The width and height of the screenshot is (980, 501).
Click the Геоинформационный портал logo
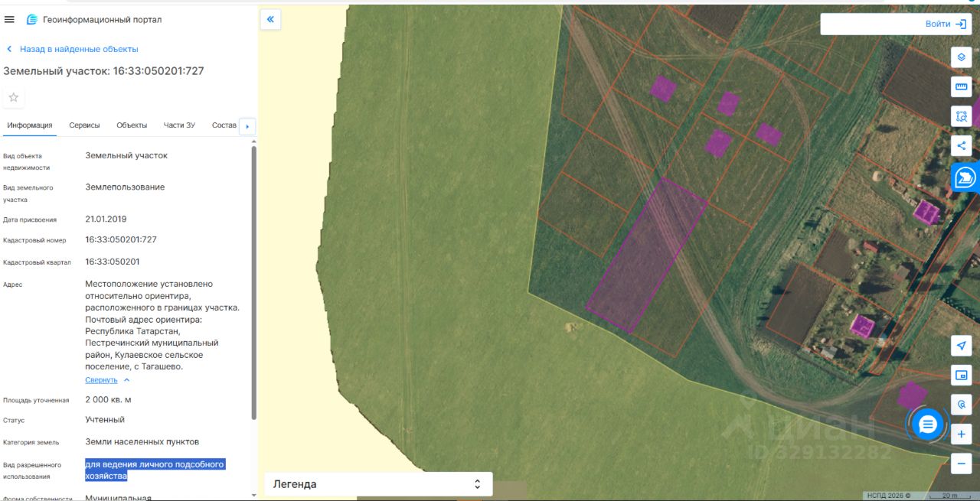pyautogui.click(x=94, y=19)
